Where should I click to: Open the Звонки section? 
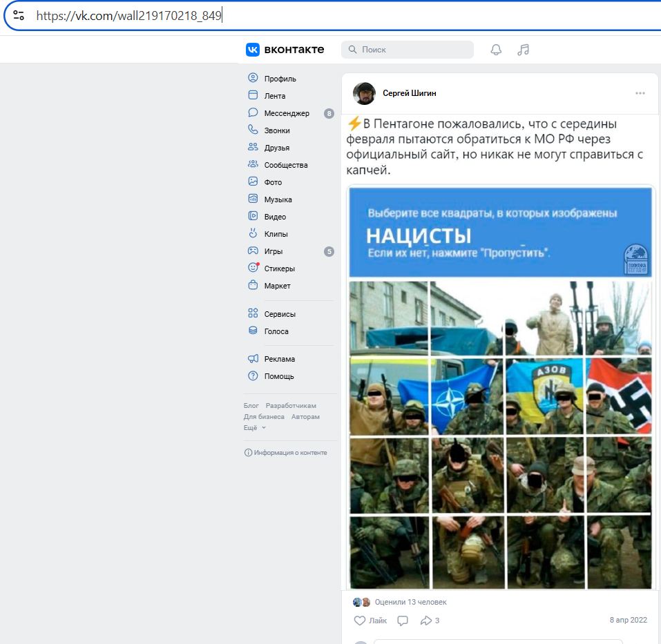click(x=275, y=130)
